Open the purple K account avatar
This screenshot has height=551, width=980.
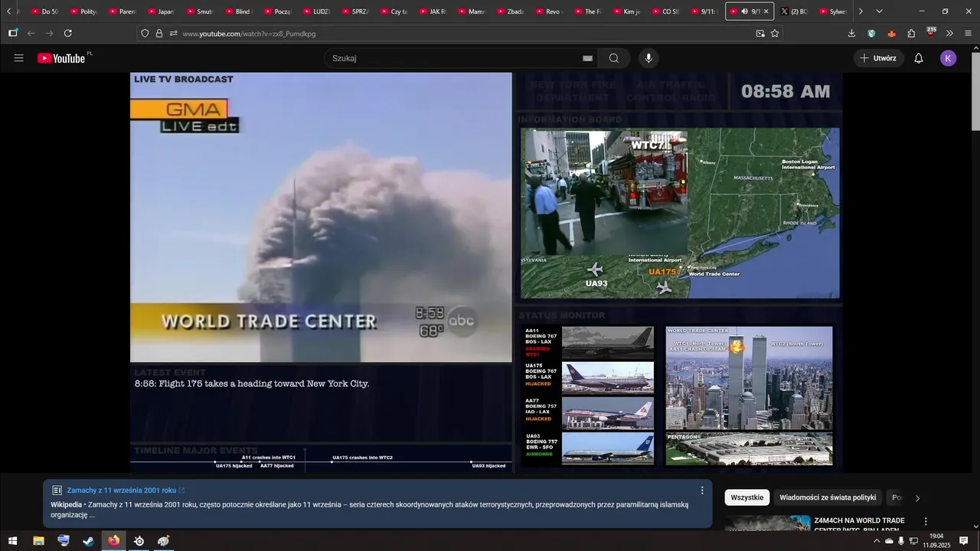948,58
